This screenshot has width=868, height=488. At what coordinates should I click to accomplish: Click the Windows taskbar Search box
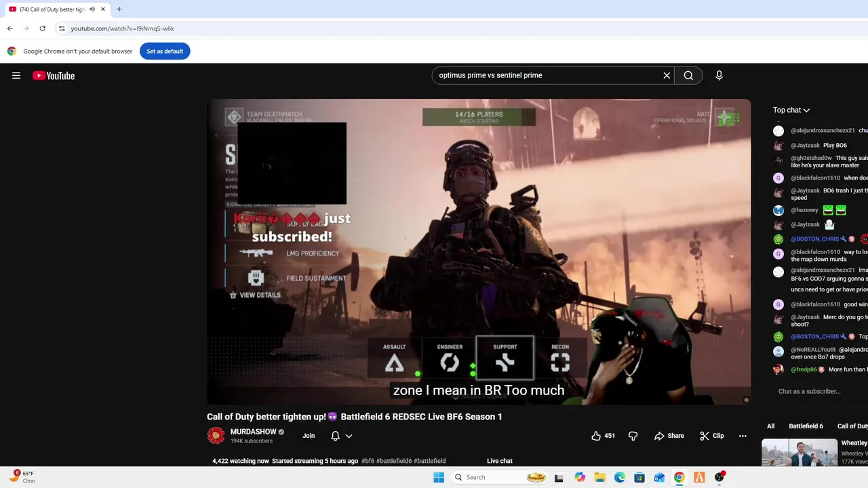500,477
